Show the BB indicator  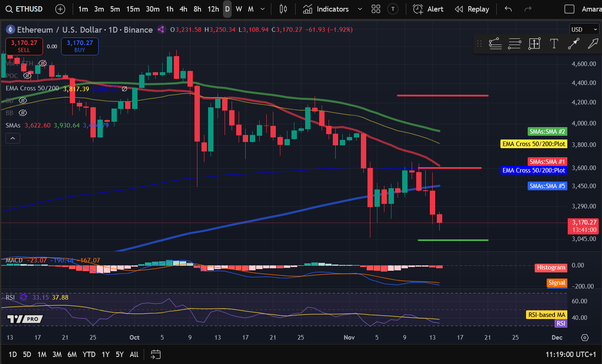(x=23, y=100)
